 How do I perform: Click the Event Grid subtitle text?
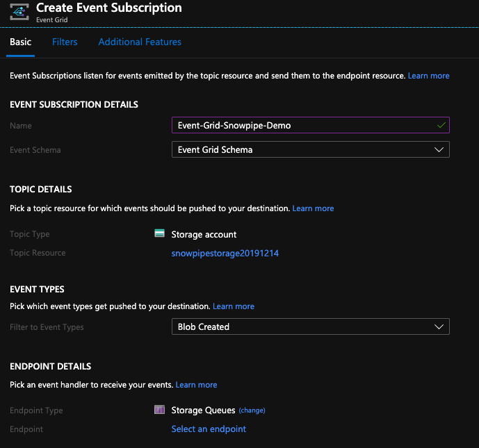tap(52, 20)
